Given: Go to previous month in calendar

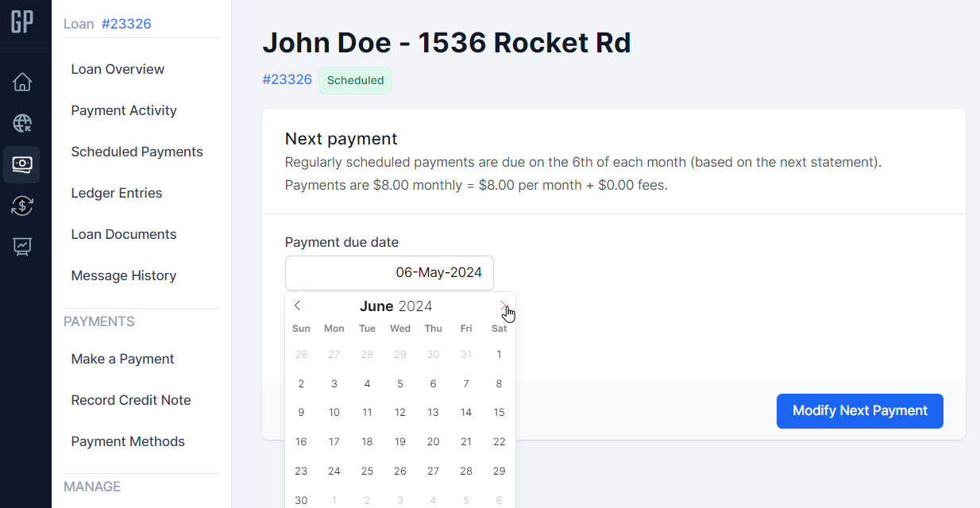Looking at the screenshot, I should coord(297,306).
